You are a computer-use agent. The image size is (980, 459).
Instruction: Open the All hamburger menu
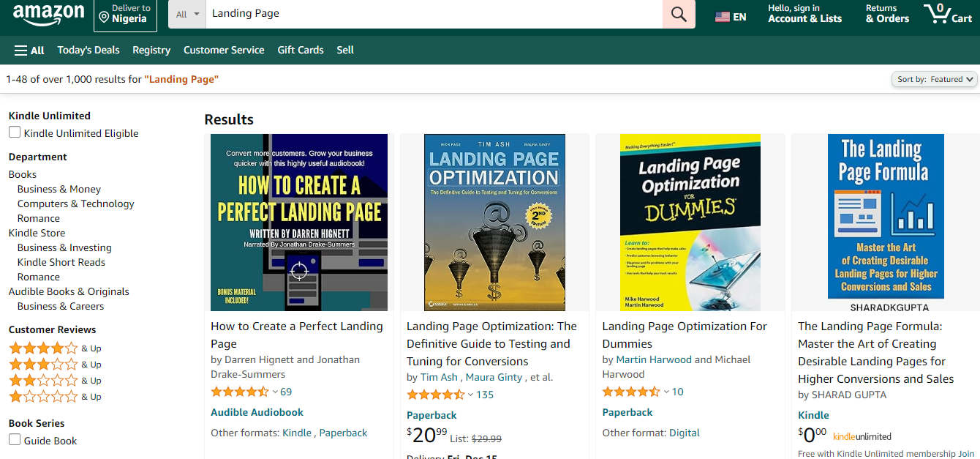pos(29,50)
